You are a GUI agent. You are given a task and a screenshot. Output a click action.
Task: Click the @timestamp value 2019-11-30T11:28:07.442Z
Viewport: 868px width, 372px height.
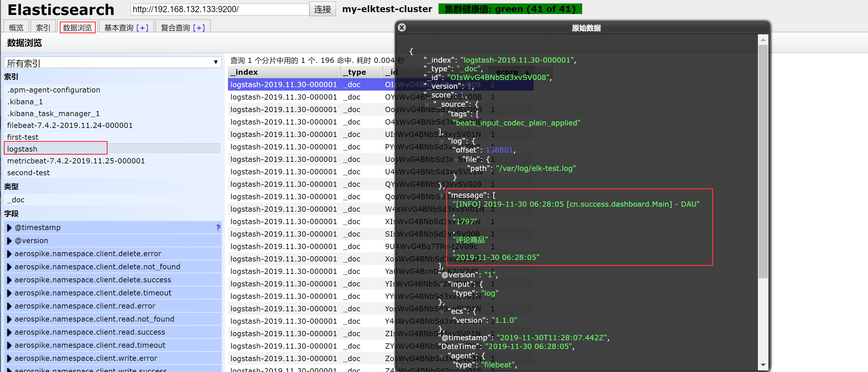552,337
